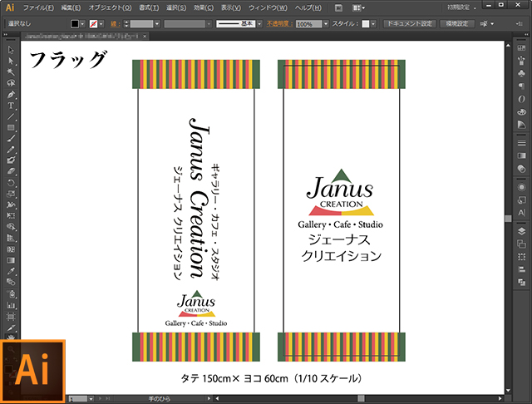Open the オブジェクト menu
Screen dimensions: 532x404
pyautogui.click(x=110, y=7)
